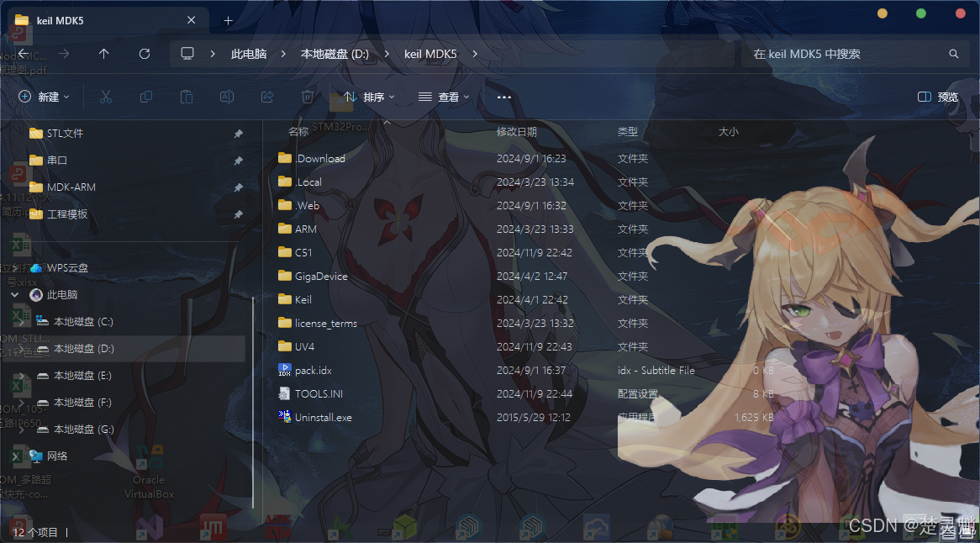Select the .Local folder name
The height and width of the screenshot is (543, 980).
coord(308,182)
